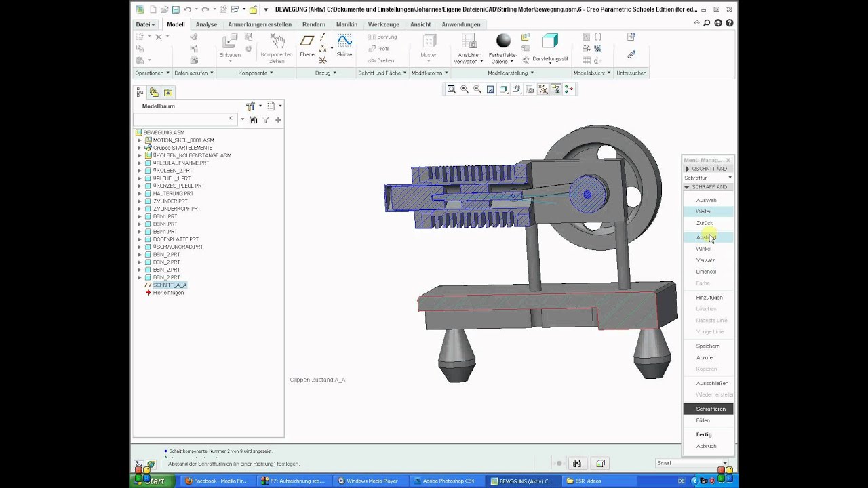Click the zoom out magnifier icon
The height and width of the screenshot is (488, 868).
point(477,89)
